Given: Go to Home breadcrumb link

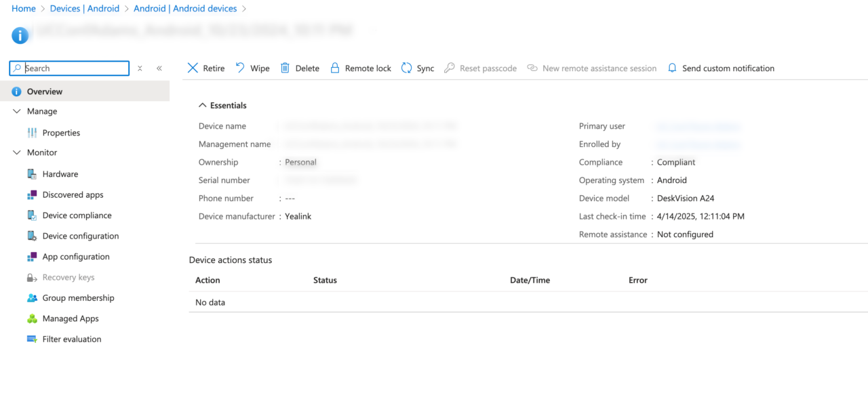Looking at the screenshot, I should click(24, 9).
